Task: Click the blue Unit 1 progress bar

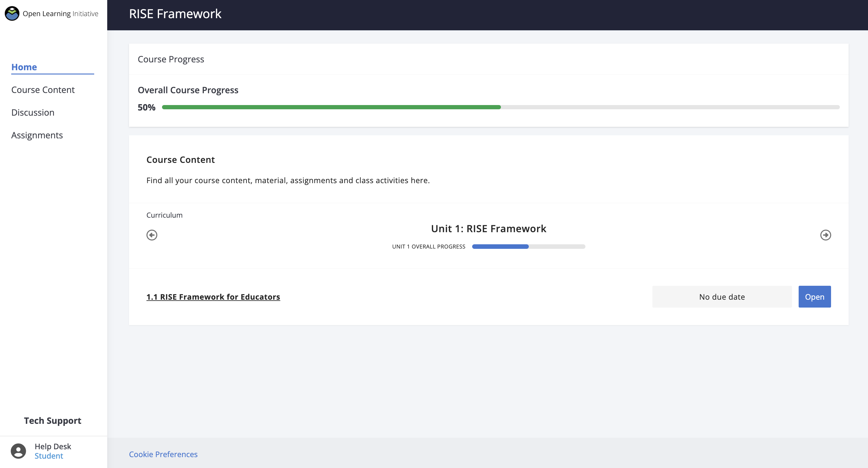Action: pyautogui.click(x=500, y=246)
